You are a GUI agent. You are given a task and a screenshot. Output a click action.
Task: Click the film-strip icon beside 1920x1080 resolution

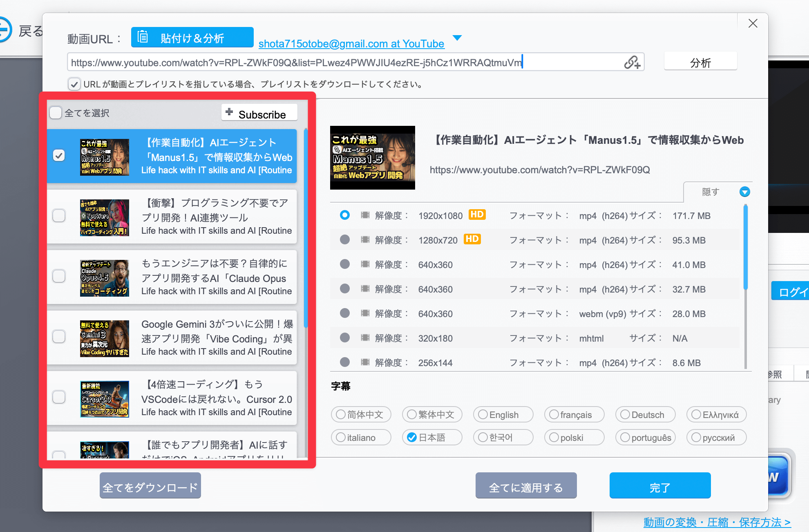365,215
